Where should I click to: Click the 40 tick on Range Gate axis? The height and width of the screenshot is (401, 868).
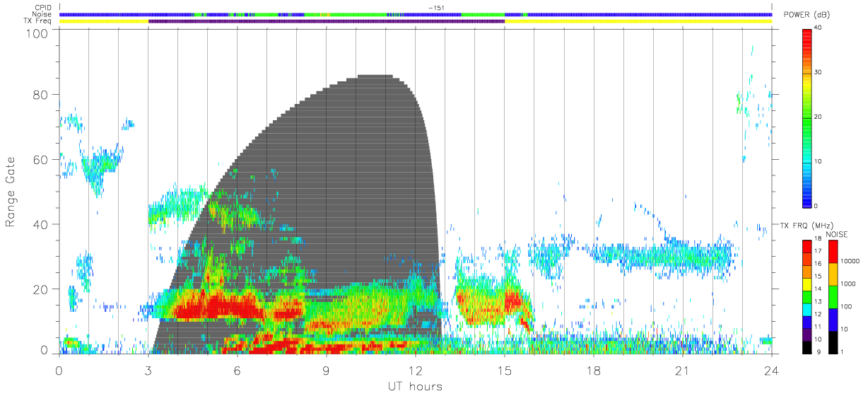[x=41, y=224]
